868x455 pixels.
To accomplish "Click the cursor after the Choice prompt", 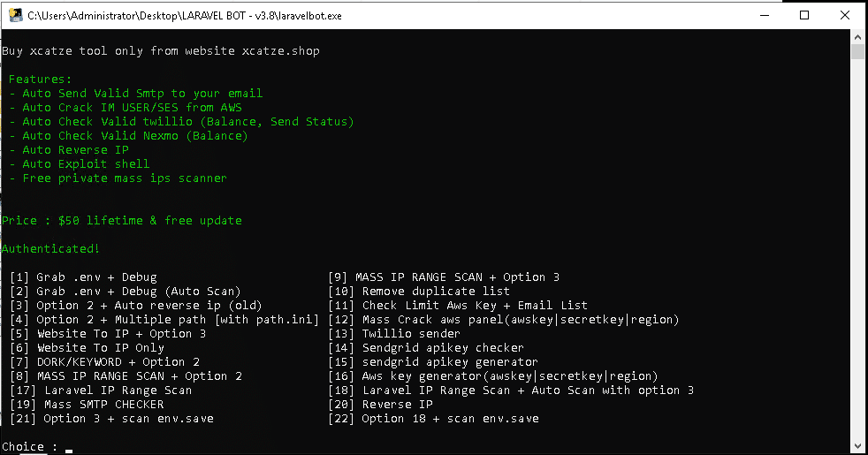I will click(x=68, y=447).
